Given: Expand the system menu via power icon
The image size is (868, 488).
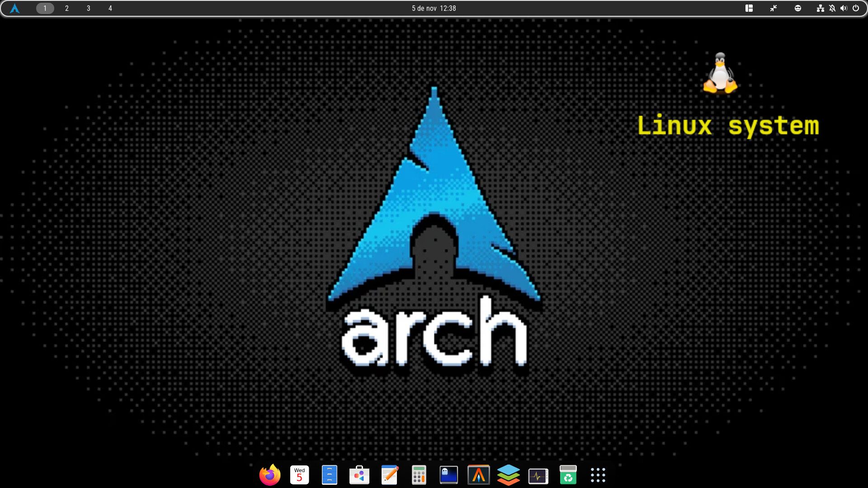Looking at the screenshot, I should 856,8.
